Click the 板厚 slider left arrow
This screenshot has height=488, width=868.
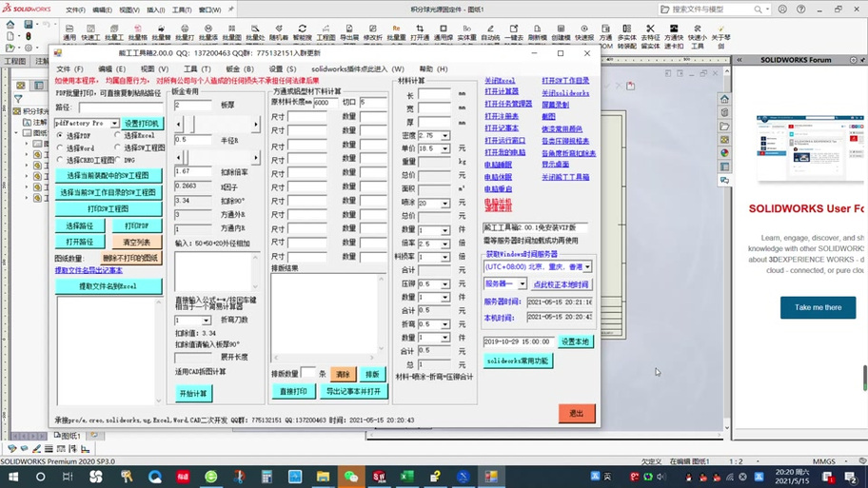click(179, 125)
